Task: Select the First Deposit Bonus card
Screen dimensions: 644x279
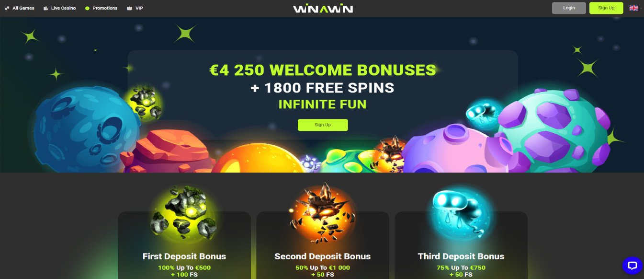Action: click(x=184, y=245)
